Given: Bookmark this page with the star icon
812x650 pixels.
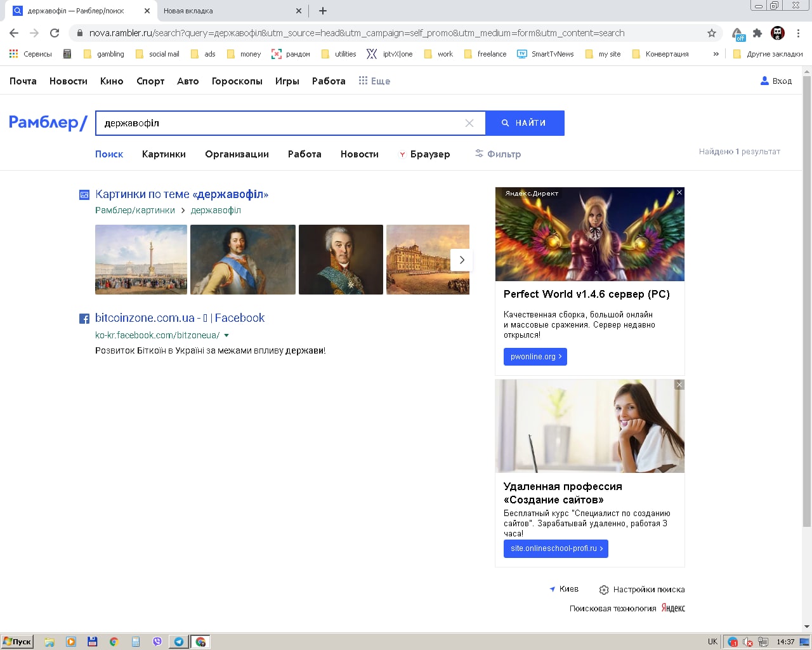Looking at the screenshot, I should click(x=712, y=33).
